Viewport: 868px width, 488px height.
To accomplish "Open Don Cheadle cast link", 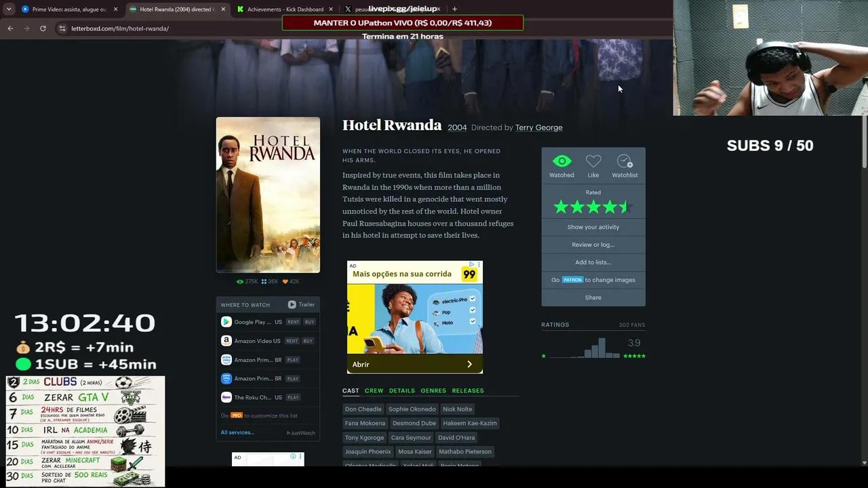I will [x=363, y=409].
